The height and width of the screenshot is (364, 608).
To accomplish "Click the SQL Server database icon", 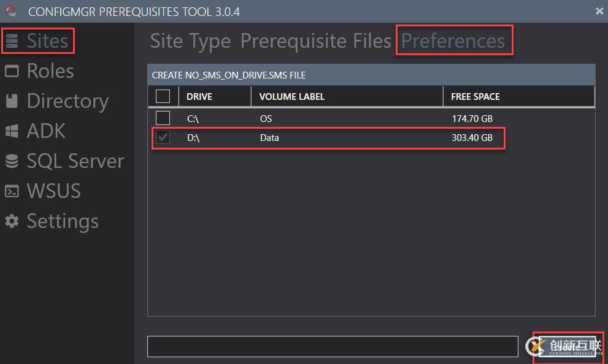I will point(12,161).
